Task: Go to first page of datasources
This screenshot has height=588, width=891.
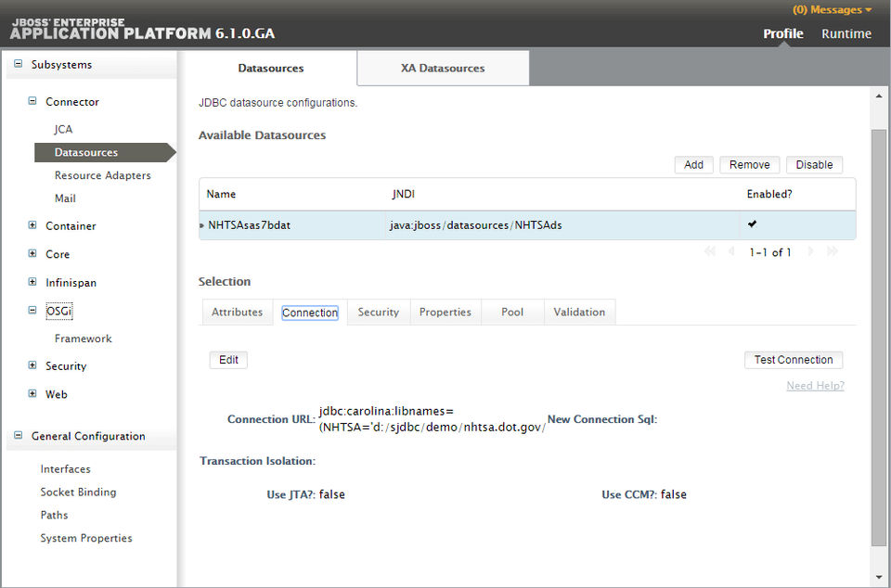Action: (709, 251)
